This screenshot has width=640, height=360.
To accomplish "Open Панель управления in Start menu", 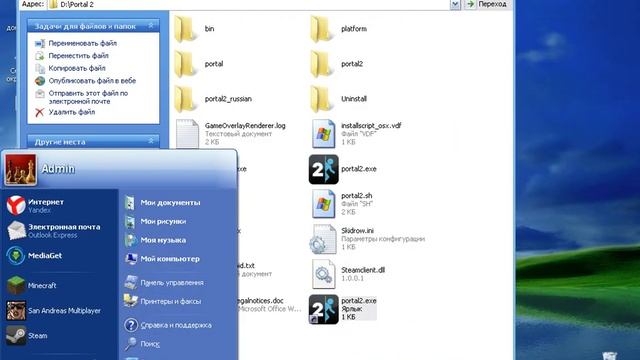I will 164,282.
